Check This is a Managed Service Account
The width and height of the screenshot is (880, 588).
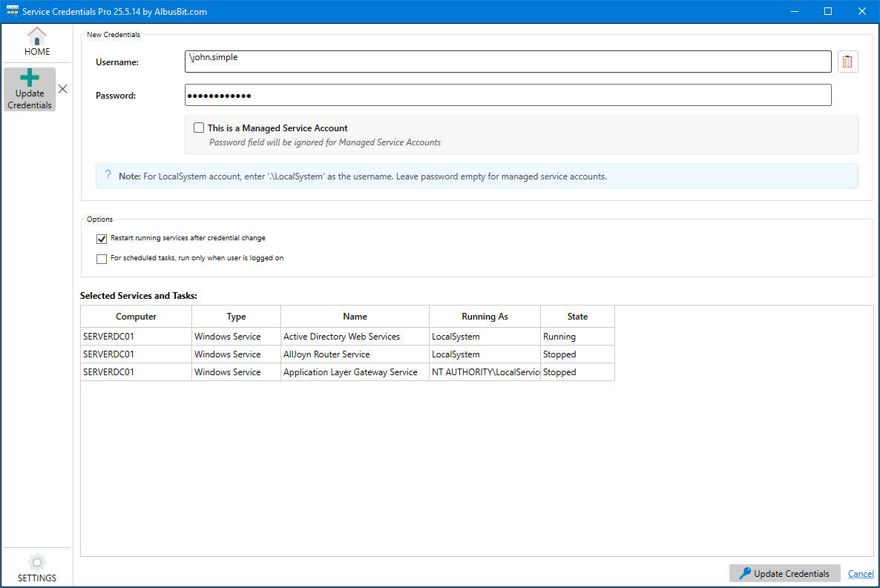point(199,128)
